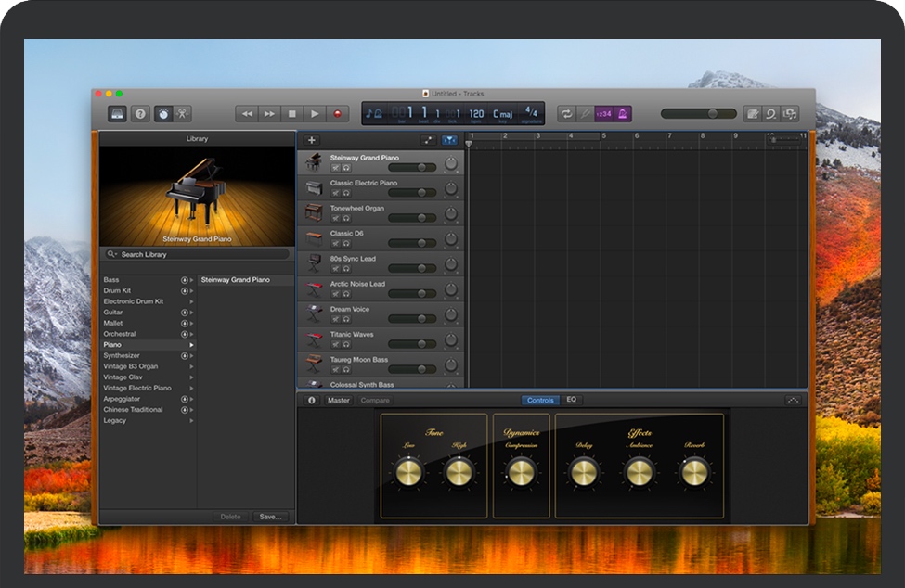Expand the Guitar category in the Library

tap(192, 313)
